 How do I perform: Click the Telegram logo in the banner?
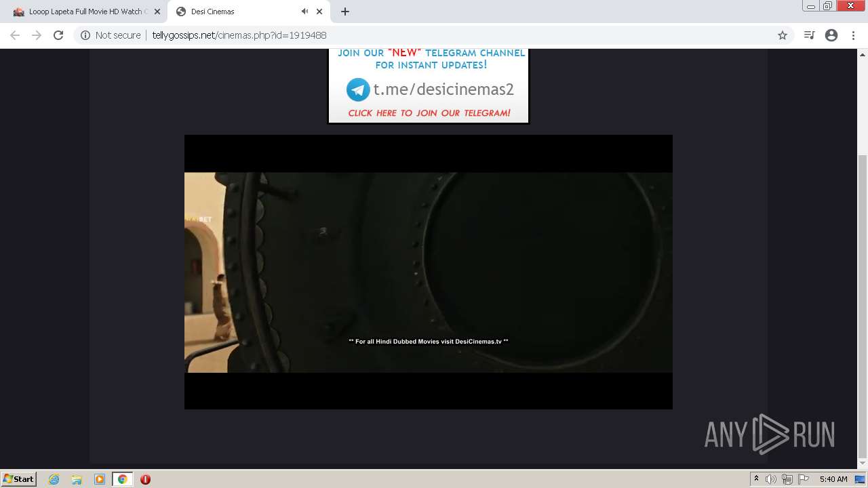click(x=358, y=89)
